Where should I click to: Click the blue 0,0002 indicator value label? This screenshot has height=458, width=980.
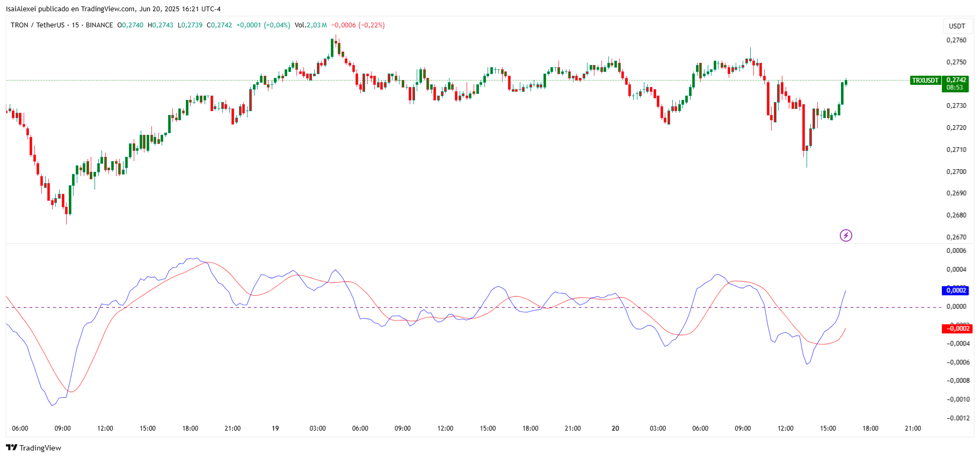coord(956,290)
